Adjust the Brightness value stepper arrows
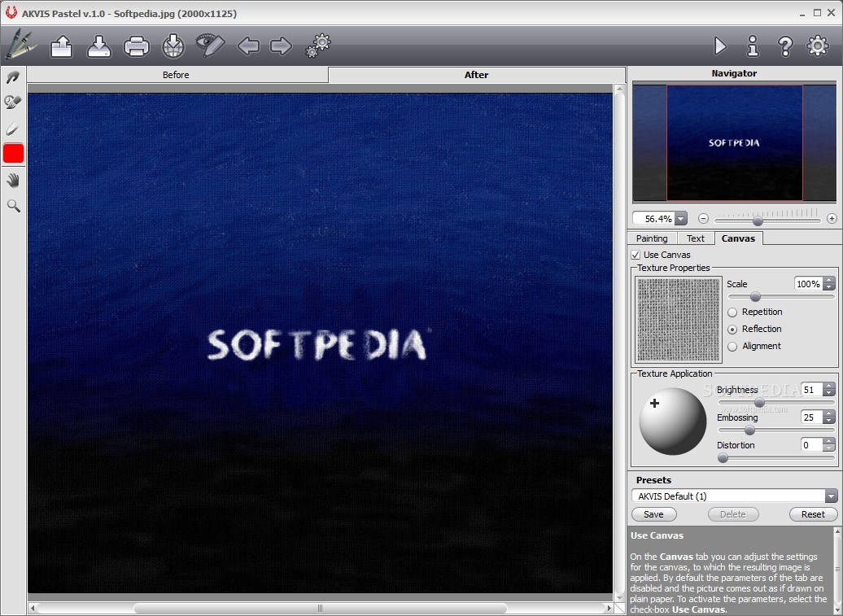The height and width of the screenshot is (616, 843). [828, 389]
